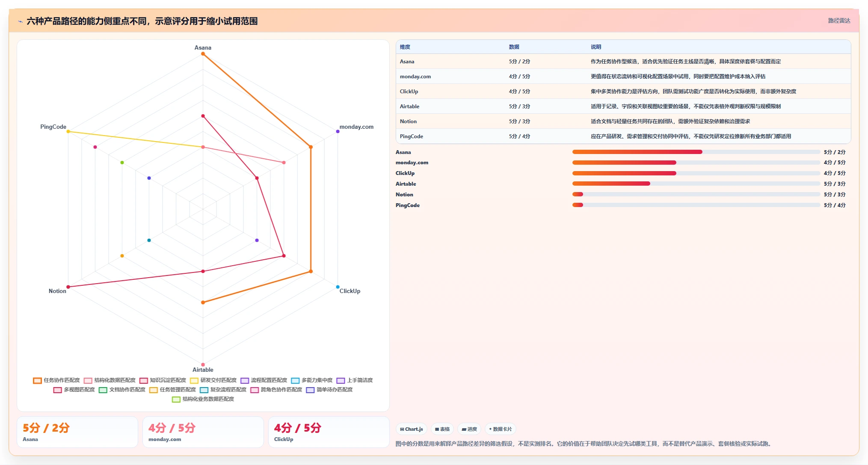868x465 pixels.
Task: Click the blue data point at ClickUp vertex
Action: click(x=338, y=287)
